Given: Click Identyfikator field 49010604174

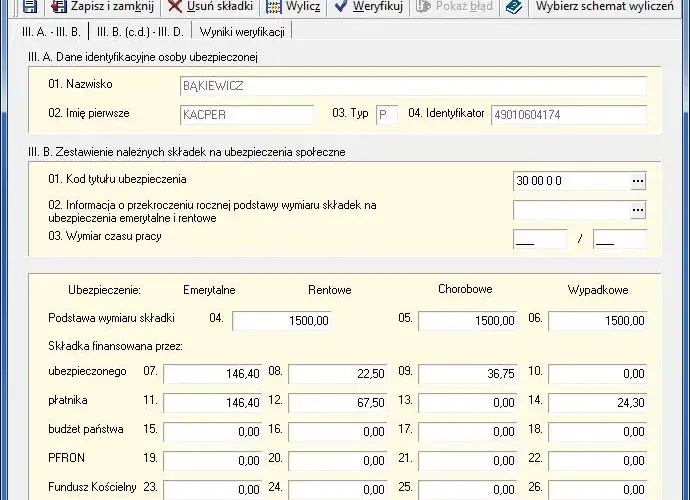Looking at the screenshot, I should (569, 115).
